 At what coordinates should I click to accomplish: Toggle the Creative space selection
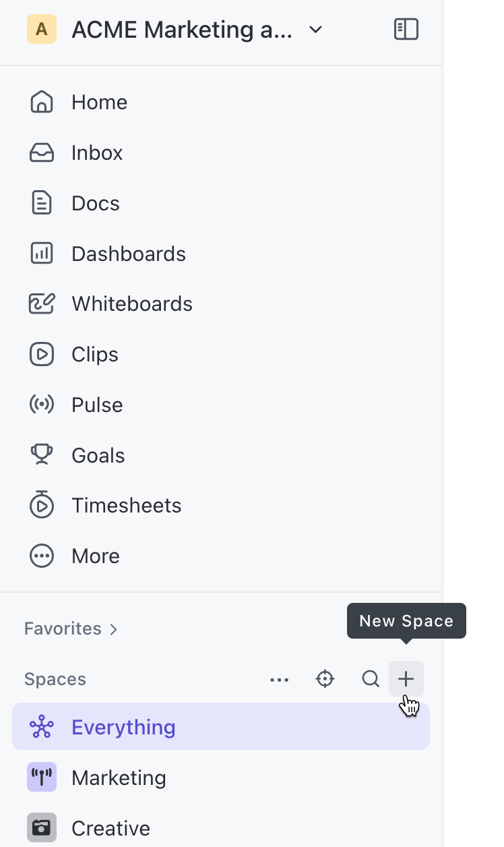pyautogui.click(x=111, y=828)
